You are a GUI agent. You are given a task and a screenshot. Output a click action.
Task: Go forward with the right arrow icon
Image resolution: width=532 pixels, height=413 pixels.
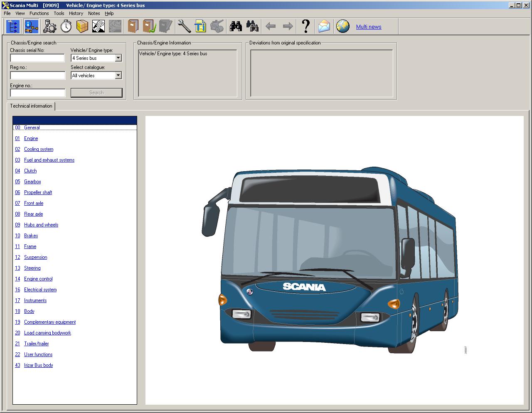click(x=288, y=27)
